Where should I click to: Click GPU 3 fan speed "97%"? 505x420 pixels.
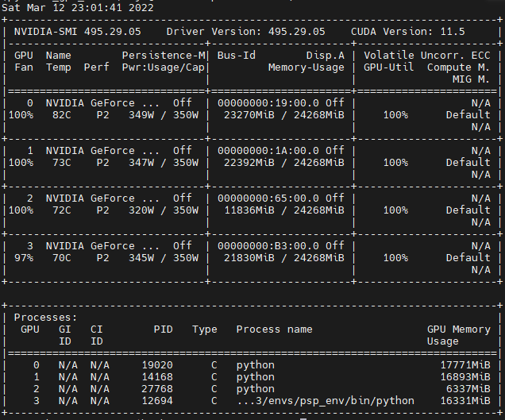[x=24, y=258]
